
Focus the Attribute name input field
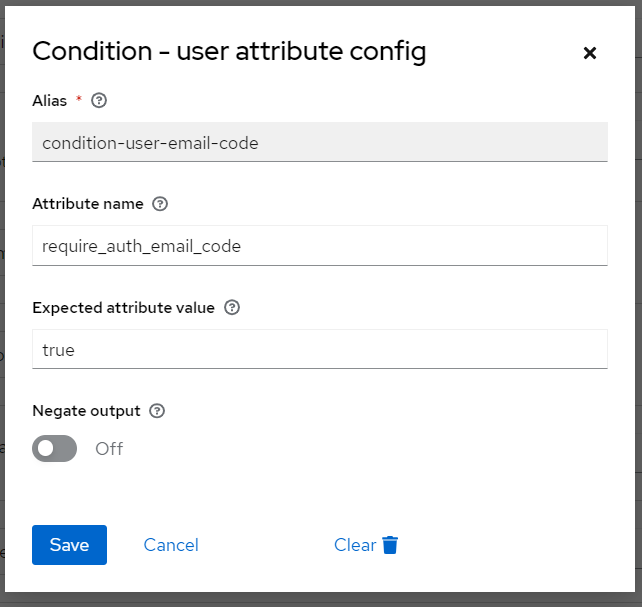(x=319, y=246)
